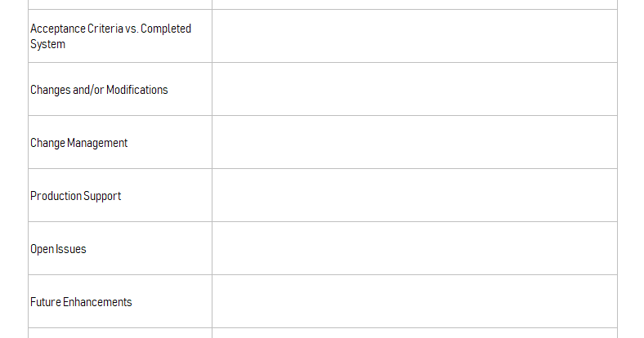This screenshot has height=338, width=644.
Task: Click the word 'Support' in the table
Action: click(102, 197)
